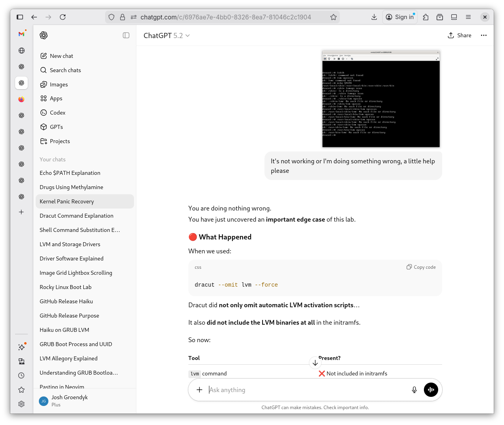Start voice mode with the waveform button
504x425 pixels.
(431, 390)
